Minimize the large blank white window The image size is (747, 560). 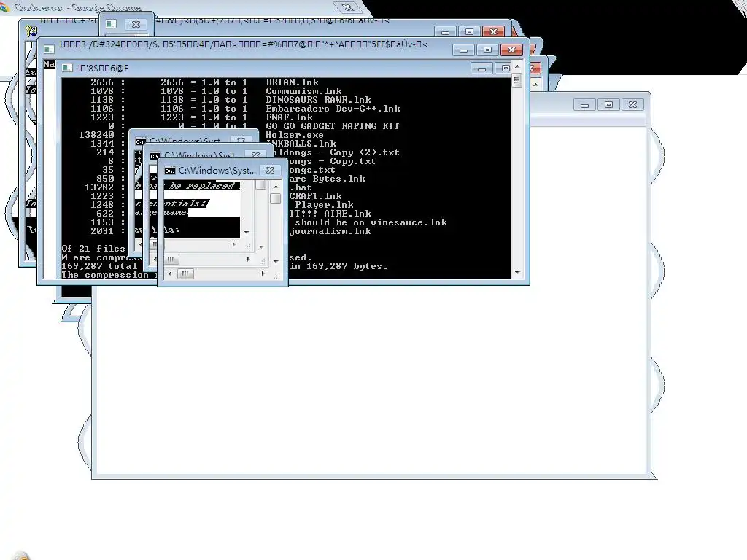(x=584, y=104)
